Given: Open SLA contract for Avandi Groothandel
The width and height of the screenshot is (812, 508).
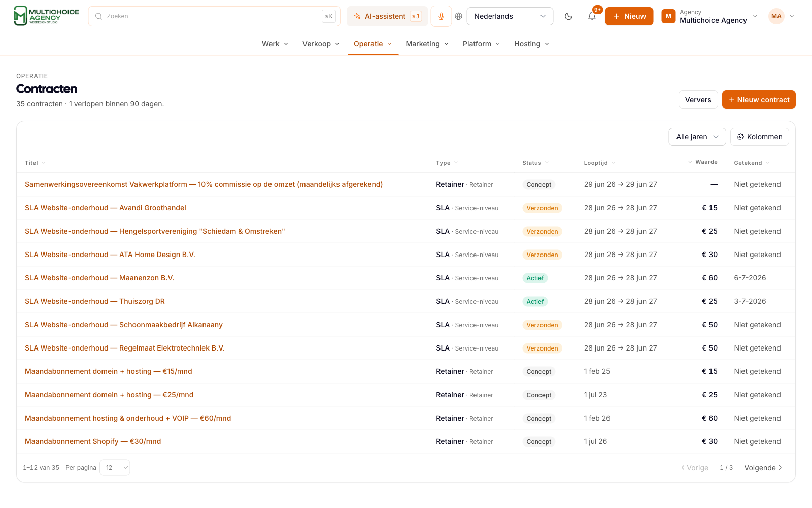Looking at the screenshot, I should [x=106, y=208].
